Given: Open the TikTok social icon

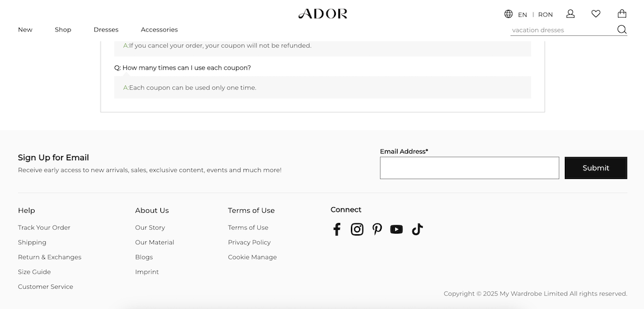Looking at the screenshot, I should 418,229.
